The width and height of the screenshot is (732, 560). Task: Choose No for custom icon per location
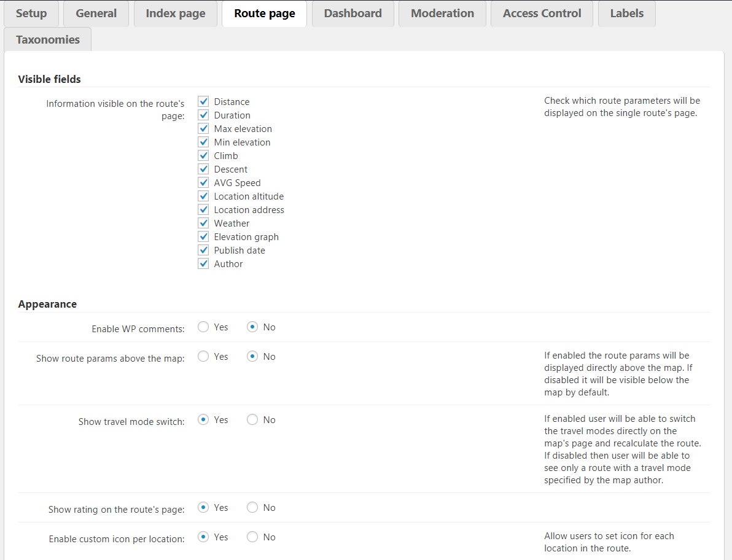(252, 537)
